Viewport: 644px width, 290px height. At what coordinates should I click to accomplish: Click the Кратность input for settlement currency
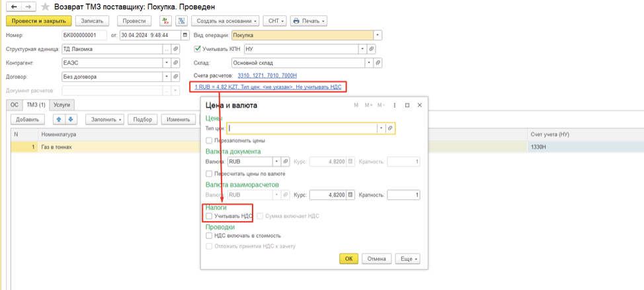[403, 195]
